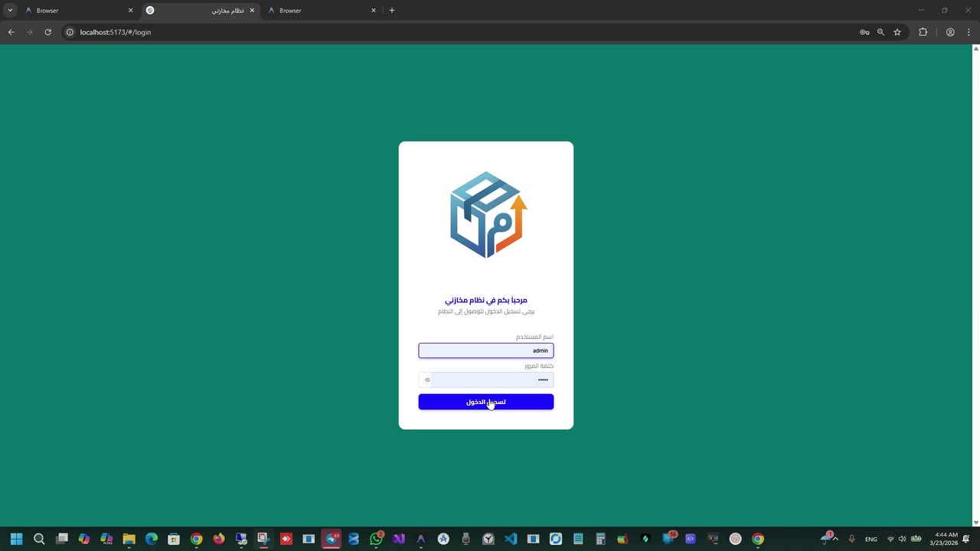Go back using the browser back arrow
980x551 pixels.
11,32
